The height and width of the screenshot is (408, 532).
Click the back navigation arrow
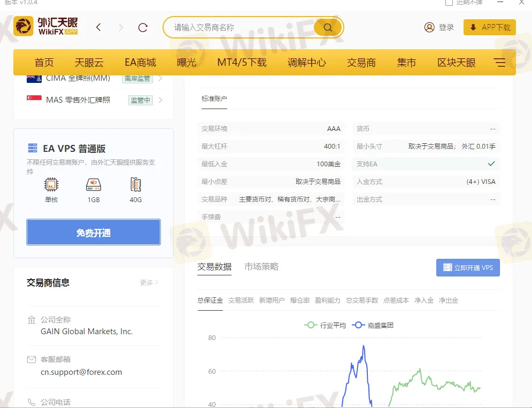pyautogui.click(x=99, y=27)
